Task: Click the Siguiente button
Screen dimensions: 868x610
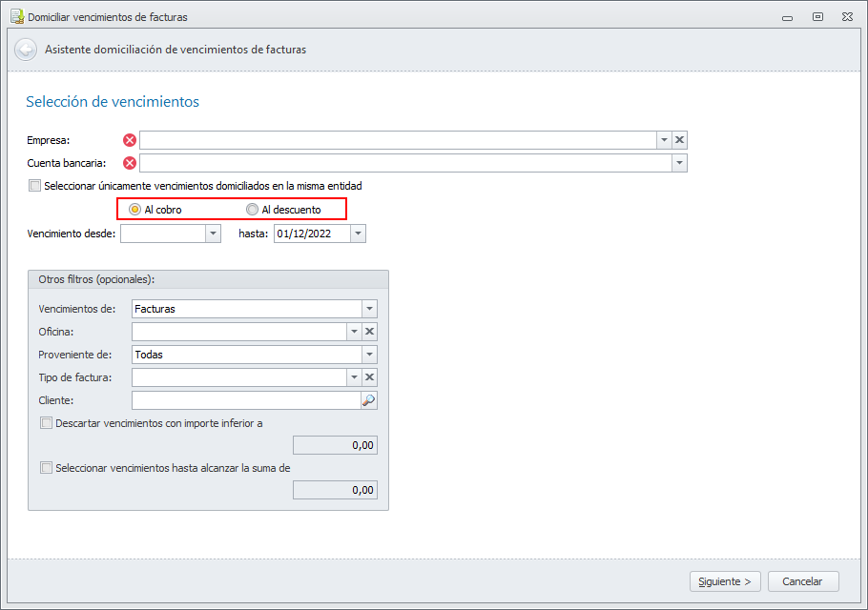Action: (725, 581)
